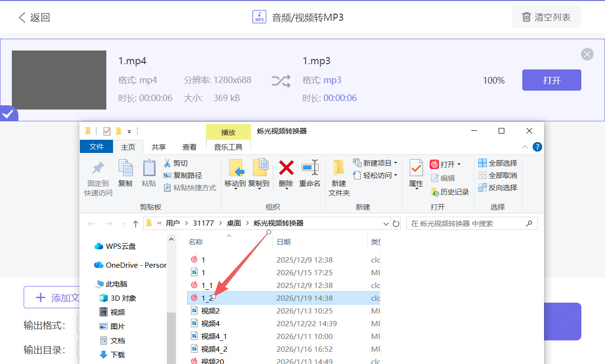
Task: Click 用户 in the address breadcrumb
Action: pyautogui.click(x=173, y=223)
